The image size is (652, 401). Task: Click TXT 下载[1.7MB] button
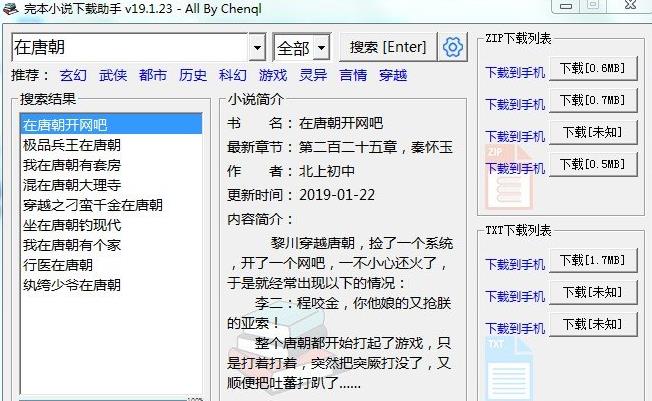pos(593,260)
